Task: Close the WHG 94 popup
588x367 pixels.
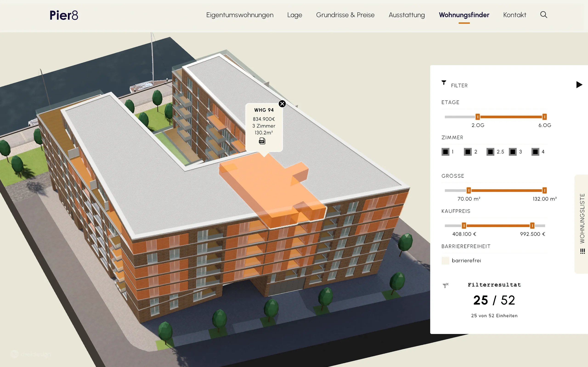Action: (282, 104)
